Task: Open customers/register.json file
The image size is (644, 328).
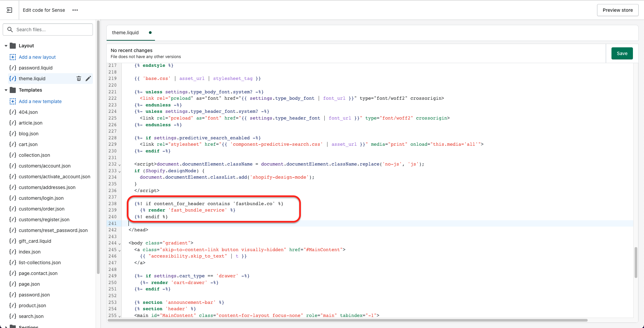Action: click(x=44, y=220)
